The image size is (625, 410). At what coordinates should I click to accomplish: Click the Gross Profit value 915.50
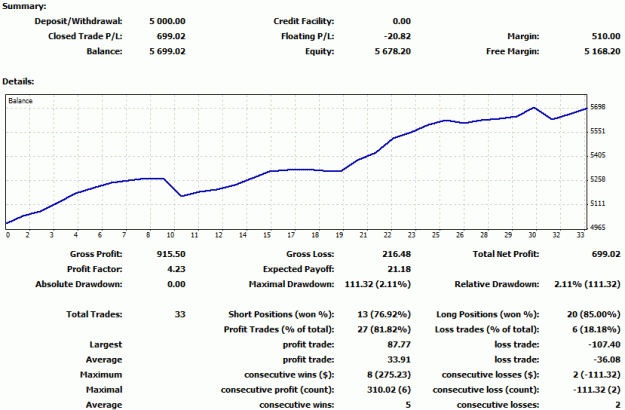tap(171, 254)
